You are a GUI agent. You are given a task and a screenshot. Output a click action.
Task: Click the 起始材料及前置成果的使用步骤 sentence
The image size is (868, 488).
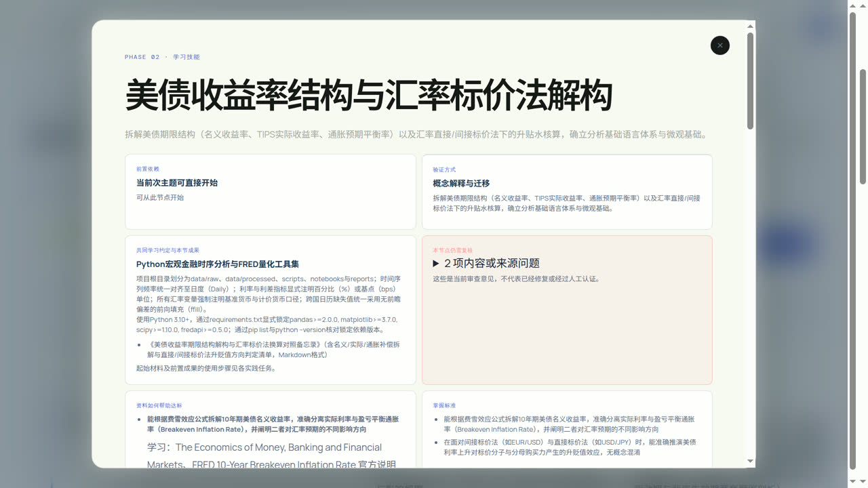coord(206,369)
